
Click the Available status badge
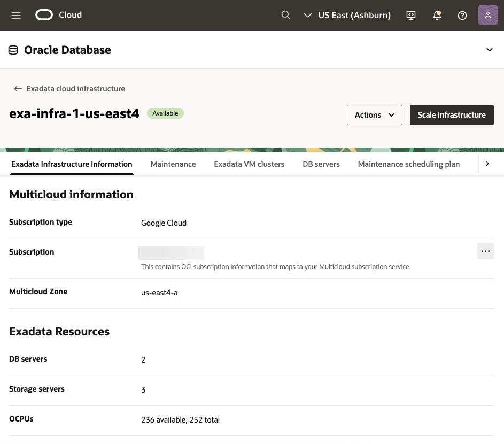(x=165, y=113)
